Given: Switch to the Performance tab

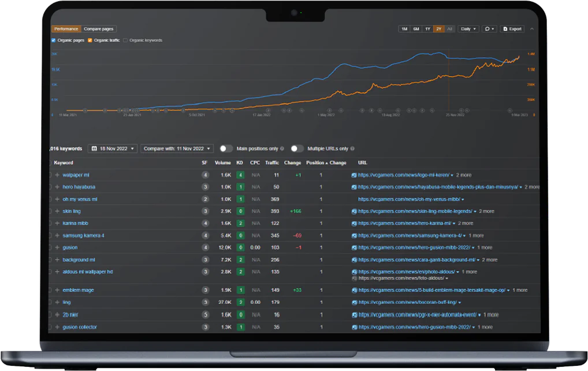Looking at the screenshot, I should pos(66,29).
